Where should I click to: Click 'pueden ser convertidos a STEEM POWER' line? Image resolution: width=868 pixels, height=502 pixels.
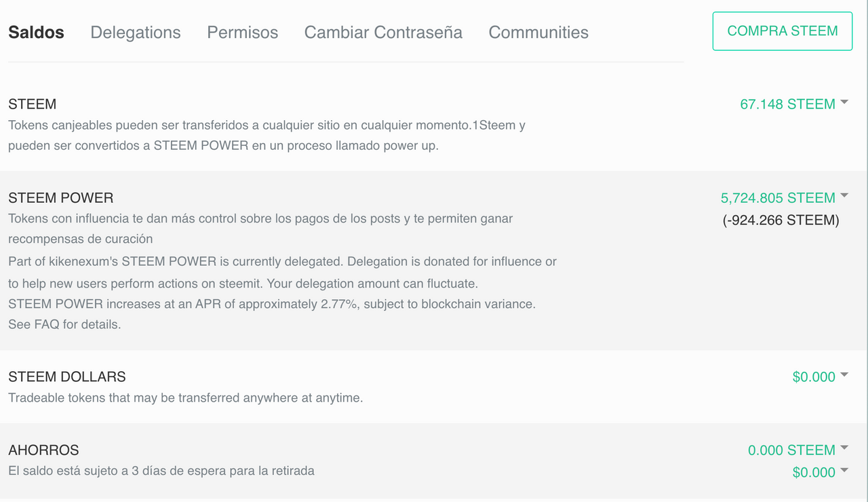pos(223,145)
